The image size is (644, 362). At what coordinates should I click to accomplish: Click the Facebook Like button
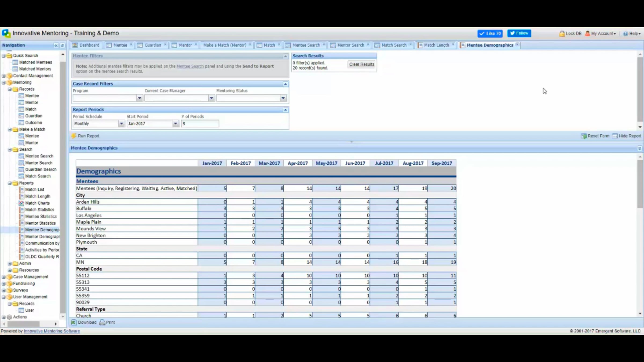point(490,33)
